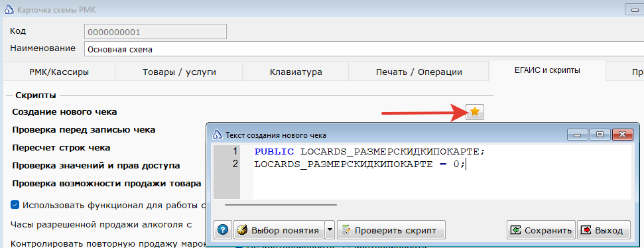The height and width of the screenshot is (248, 644).
Task: Toggle Использовать функционал для работы checkbox
Action: (15, 205)
